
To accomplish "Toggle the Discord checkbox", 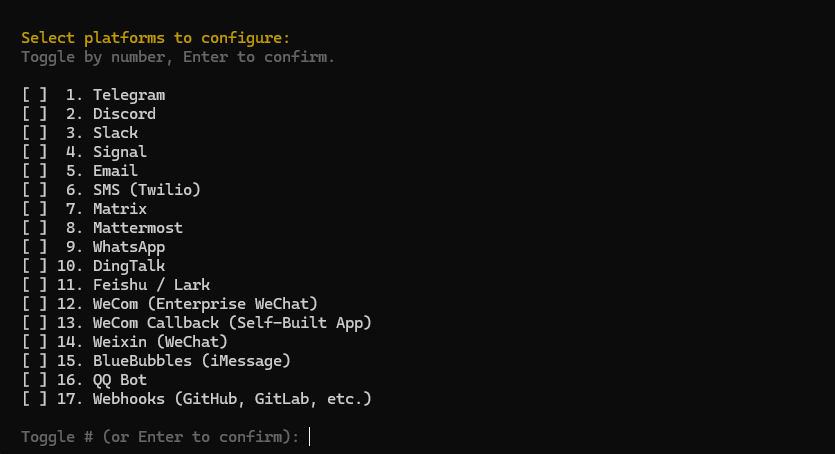I will click(34, 114).
